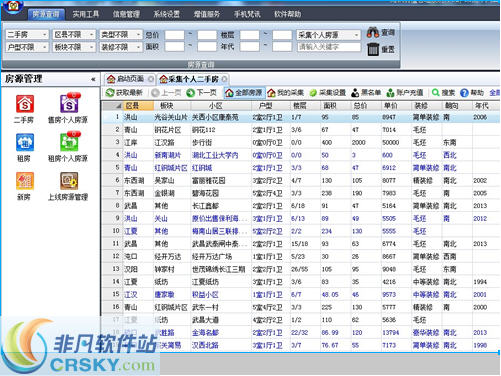Screen dimensions: 501x376
Task: Open the 系统设置 menu
Action: point(166,14)
